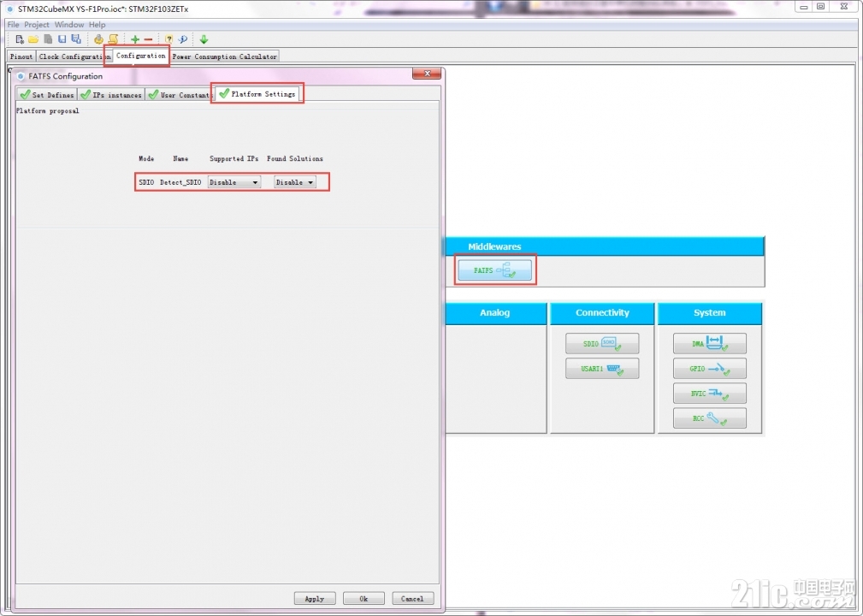Click the Save As toolbar icon
The height and width of the screenshot is (616, 863).
76,39
